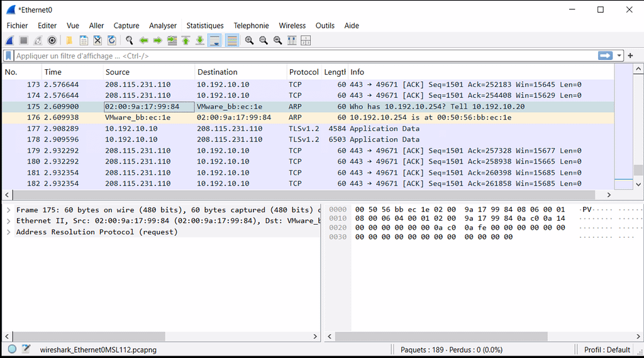Click the display filter bookmark icon
Viewport: 644px width, 358px height.
pyautogui.click(x=9, y=56)
